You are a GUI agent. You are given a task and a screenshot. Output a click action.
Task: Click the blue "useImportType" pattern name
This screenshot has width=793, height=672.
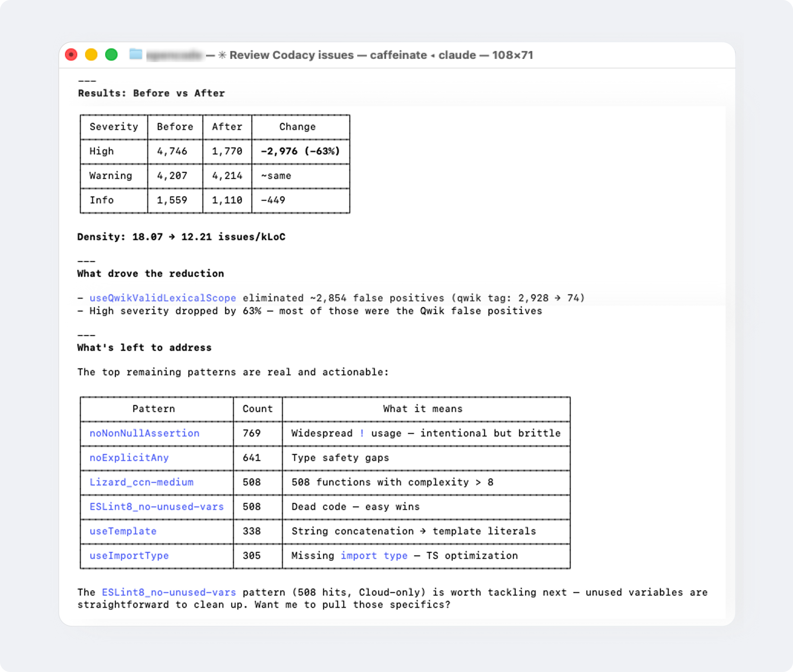click(x=129, y=555)
